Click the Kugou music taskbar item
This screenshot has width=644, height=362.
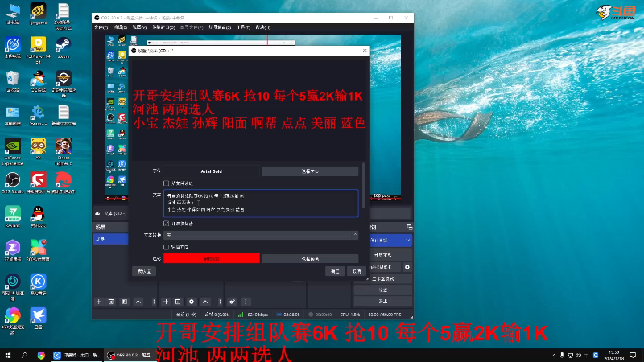pyautogui.click(x=76, y=355)
